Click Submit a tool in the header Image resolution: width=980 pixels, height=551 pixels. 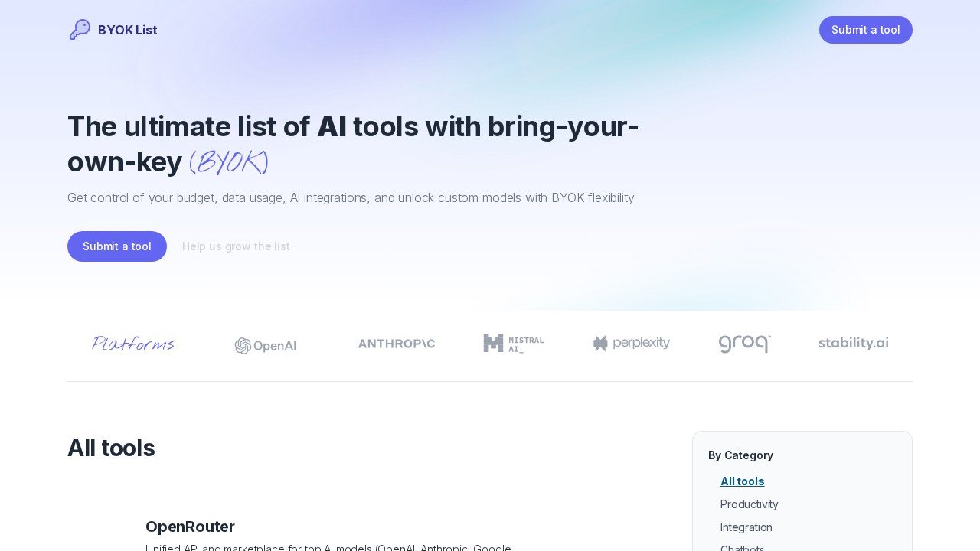(x=865, y=30)
